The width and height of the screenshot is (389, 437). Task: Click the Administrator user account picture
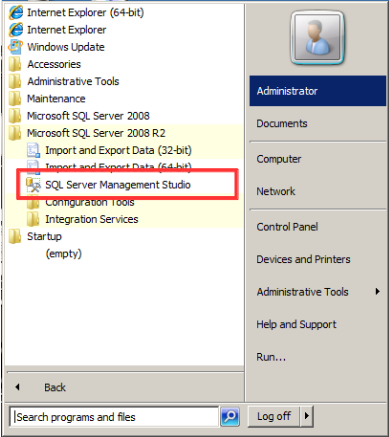(x=317, y=37)
